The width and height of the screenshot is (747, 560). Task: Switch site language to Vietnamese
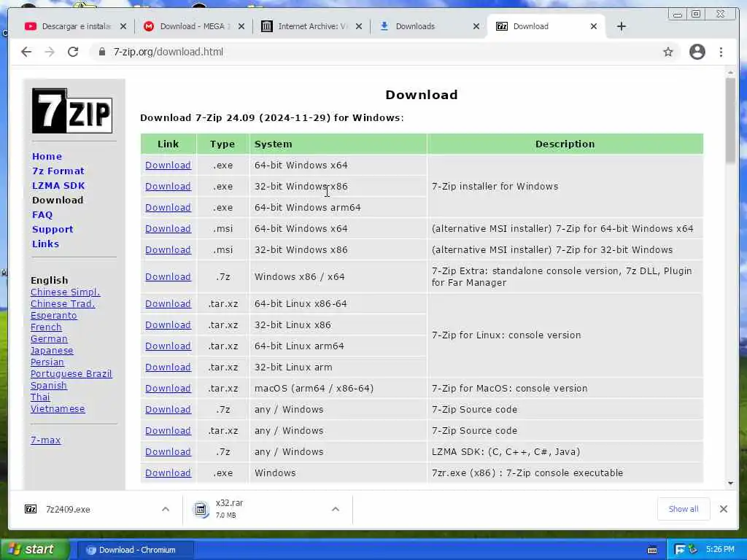coord(58,408)
